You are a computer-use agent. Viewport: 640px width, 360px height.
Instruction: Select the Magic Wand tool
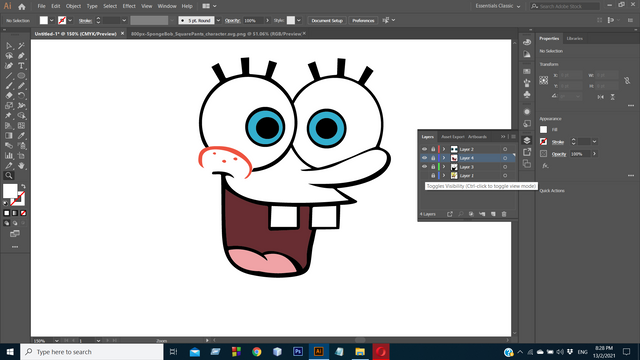coord(21,46)
